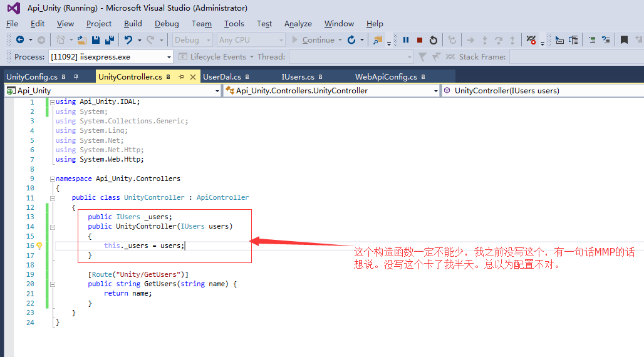The width and height of the screenshot is (644, 357).
Task: Click the Save All icon
Action: click(110, 40)
